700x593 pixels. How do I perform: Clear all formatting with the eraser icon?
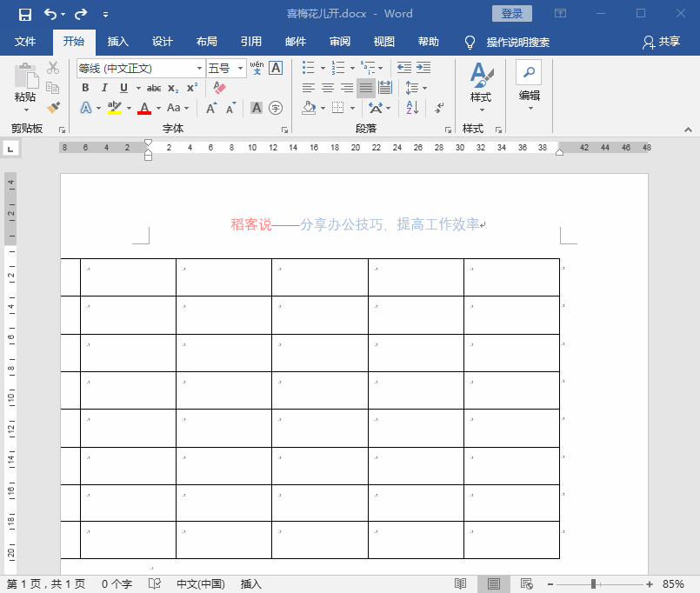click(219, 88)
